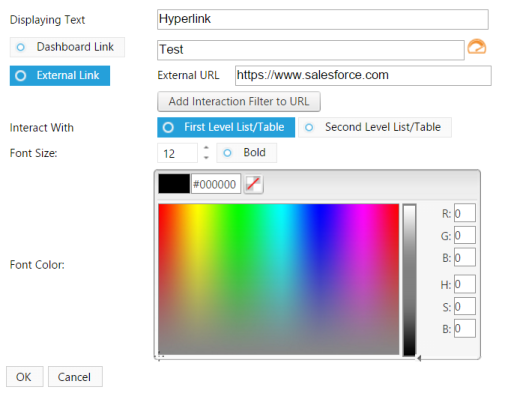This screenshot has height=402, width=516.
Task: Choose First Level List/Table option
Action: pos(226,127)
